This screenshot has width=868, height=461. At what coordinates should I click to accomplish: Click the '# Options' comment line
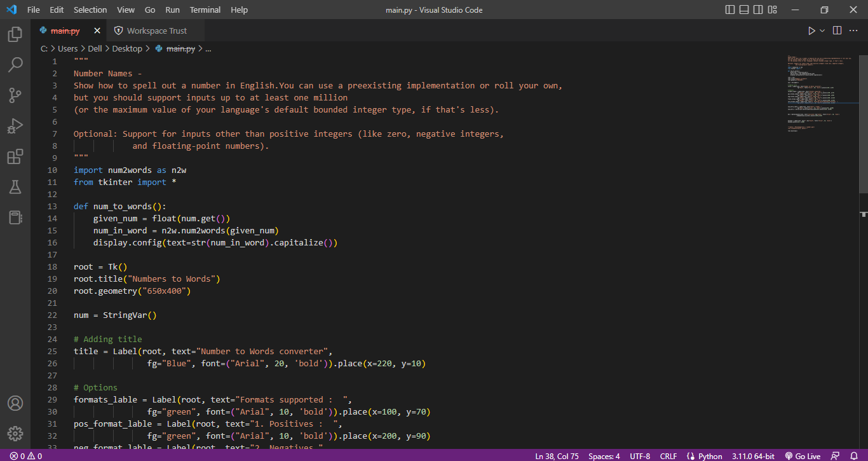(x=95, y=388)
